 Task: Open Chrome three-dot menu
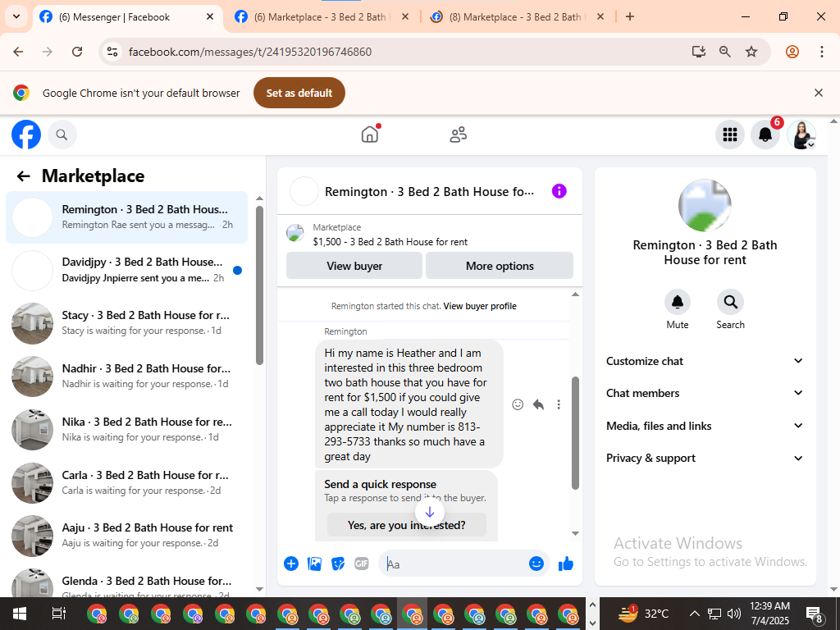tap(822, 52)
